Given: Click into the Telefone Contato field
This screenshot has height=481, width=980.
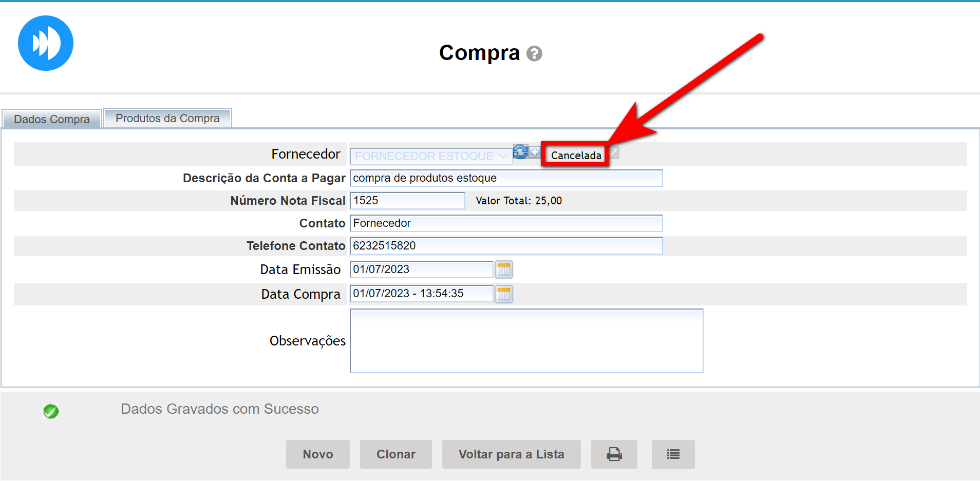Looking at the screenshot, I should coord(506,246).
